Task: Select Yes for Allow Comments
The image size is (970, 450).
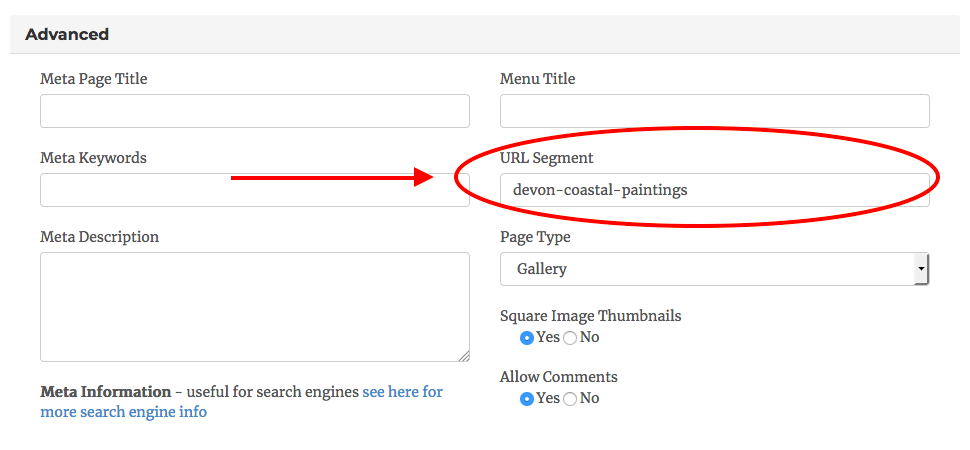Action: coord(527,399)
